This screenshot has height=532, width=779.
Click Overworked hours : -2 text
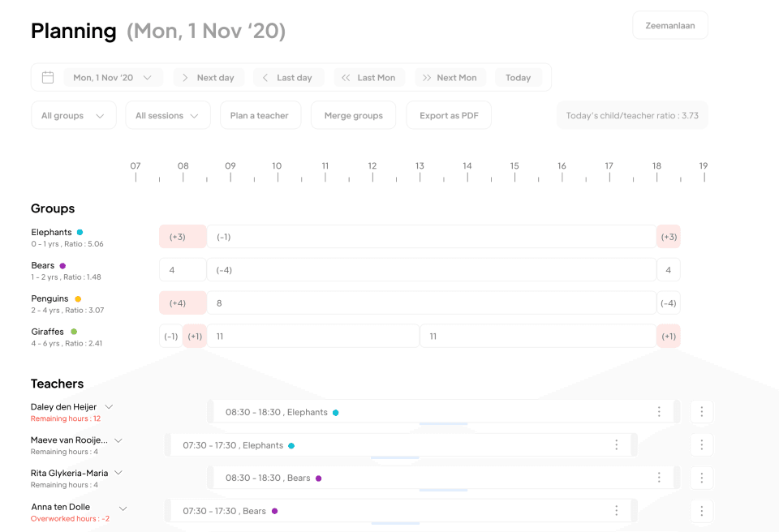tap(70, 518)
